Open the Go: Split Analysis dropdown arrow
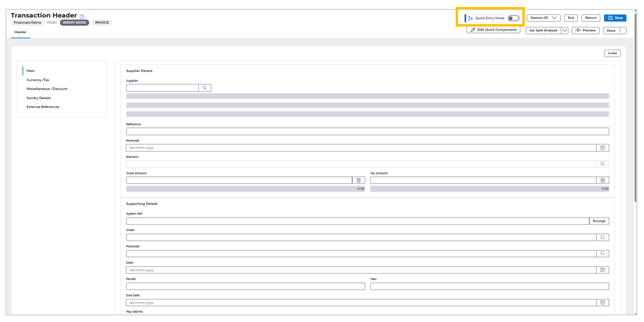 tap(564, 30)
